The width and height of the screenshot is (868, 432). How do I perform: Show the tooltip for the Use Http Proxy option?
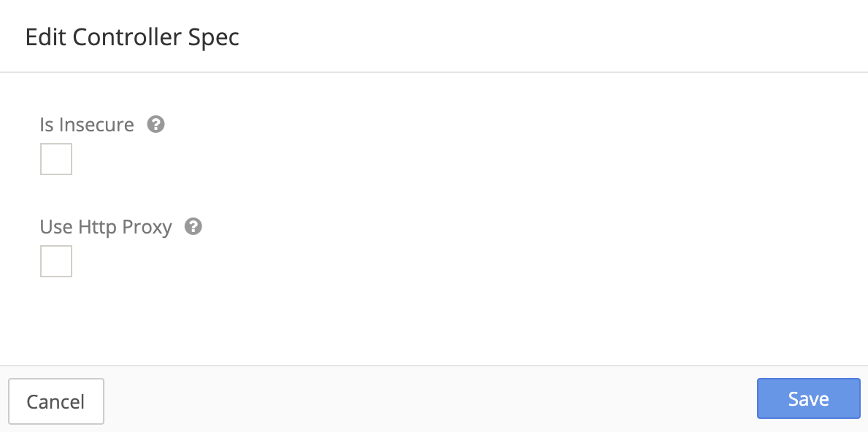(193, 227)
